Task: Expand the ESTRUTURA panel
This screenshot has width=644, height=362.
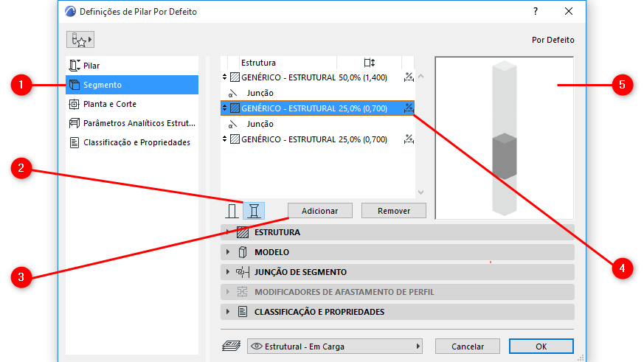Action: [x=397, y=232]
